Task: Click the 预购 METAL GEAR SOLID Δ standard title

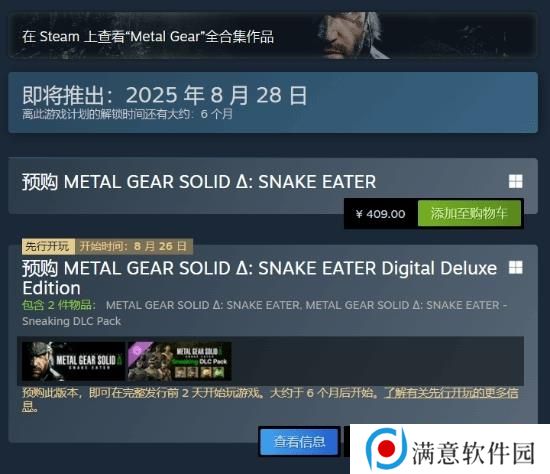Action: (x=199, y=182)
